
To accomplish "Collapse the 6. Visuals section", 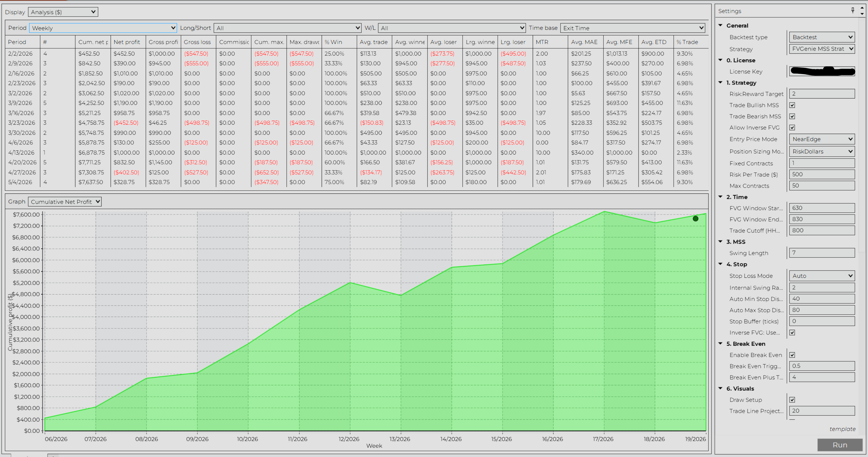I will pyautogui.click(x=720, y=388).
